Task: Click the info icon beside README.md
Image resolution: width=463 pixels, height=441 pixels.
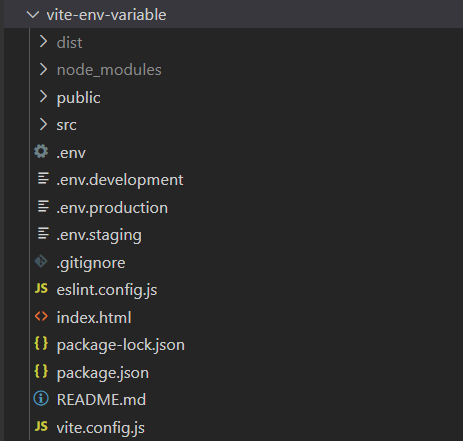Action: [41, 399]
